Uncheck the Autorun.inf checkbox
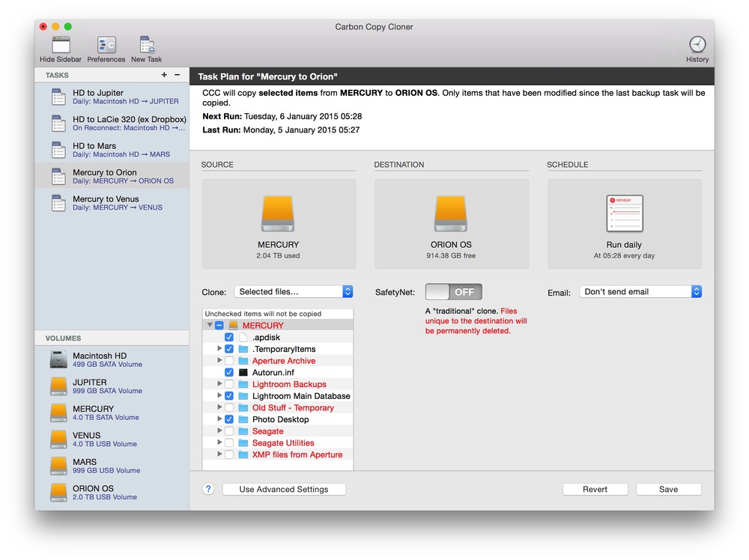 pyautogui.click(x=229, y=372)
